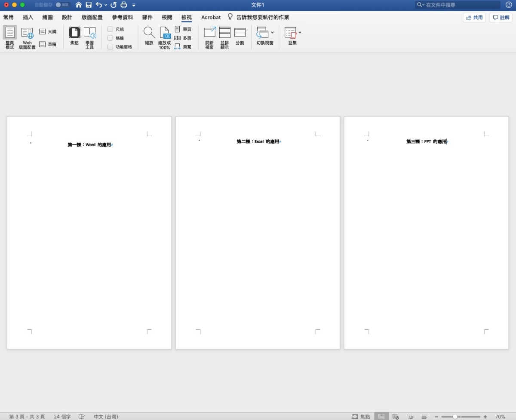Switch to Web版面配置 view

point(27,33)
